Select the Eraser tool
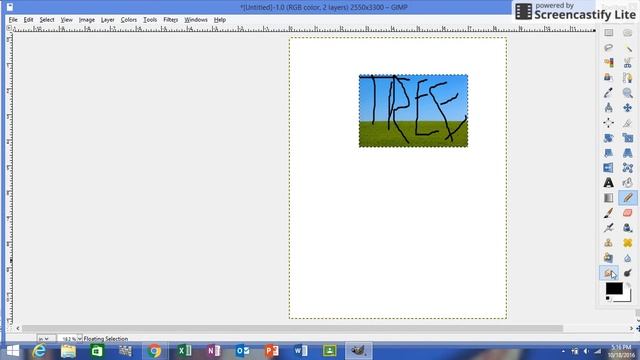The height and width of the screenshot is (360, 640). tap(628, 213)
